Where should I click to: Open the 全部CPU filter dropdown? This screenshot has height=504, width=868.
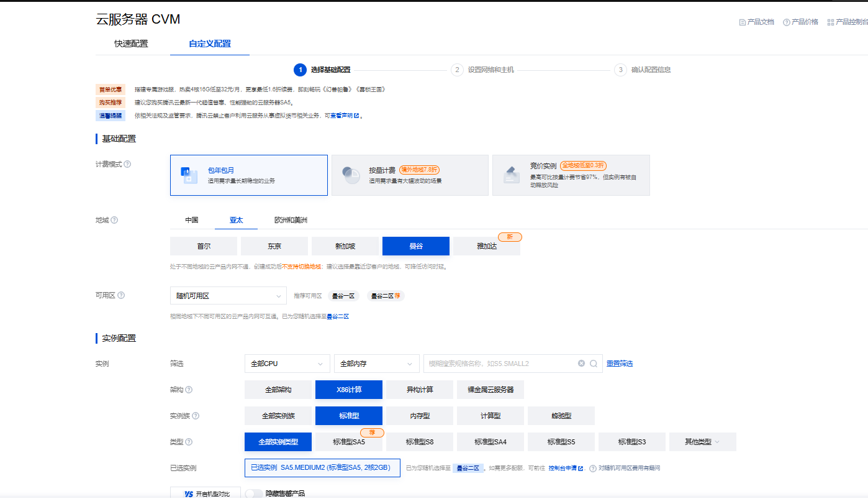[287, 364]
